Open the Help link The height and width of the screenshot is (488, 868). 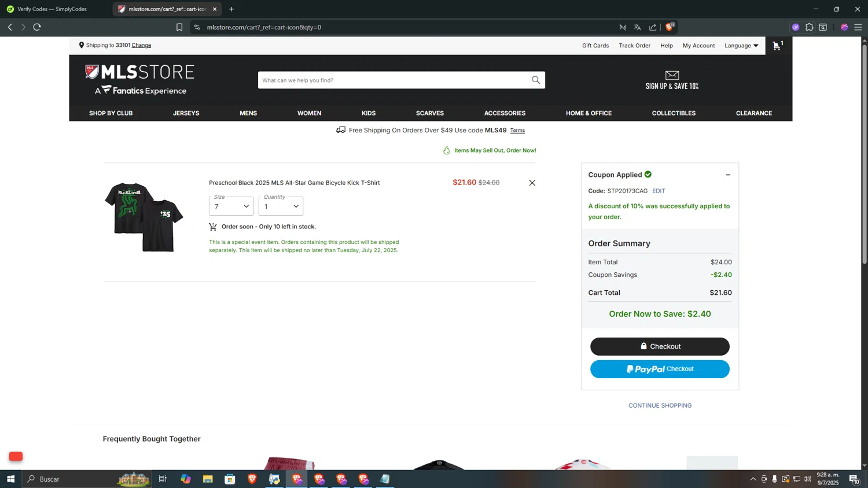tap(667, 46)
